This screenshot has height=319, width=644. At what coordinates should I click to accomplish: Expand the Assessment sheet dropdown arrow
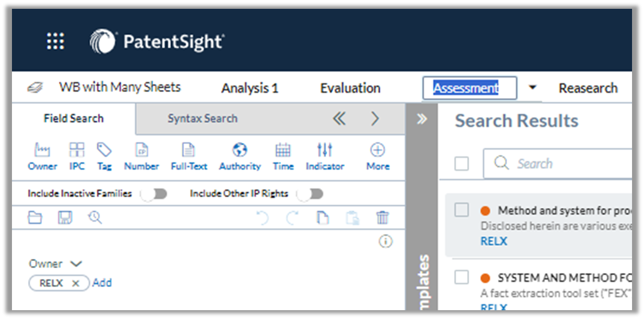tap(532, 88)
